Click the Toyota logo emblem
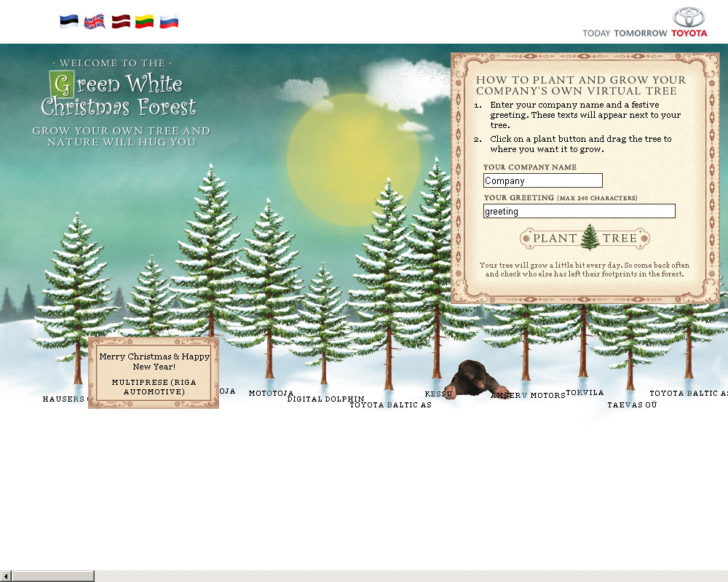728x582 pixels. [689, 17]
